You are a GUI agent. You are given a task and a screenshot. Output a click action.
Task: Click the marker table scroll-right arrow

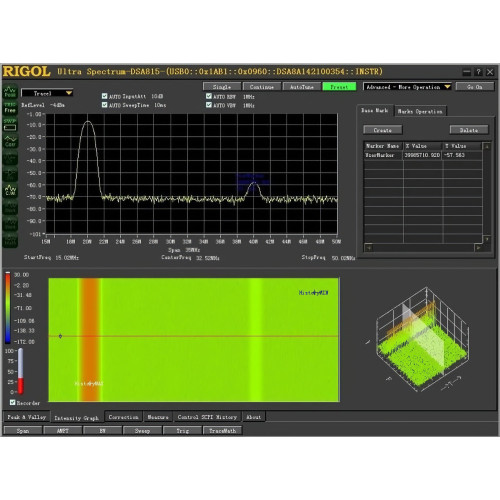[x=478, y=248]
